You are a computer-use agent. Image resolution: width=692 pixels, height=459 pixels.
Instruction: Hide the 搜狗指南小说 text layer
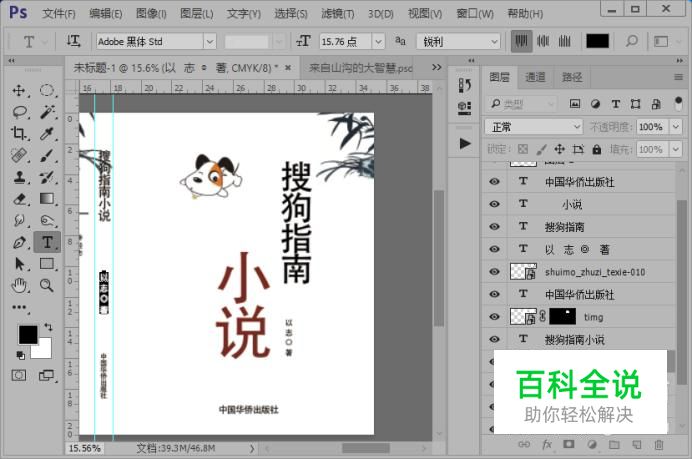coord(494,339)
